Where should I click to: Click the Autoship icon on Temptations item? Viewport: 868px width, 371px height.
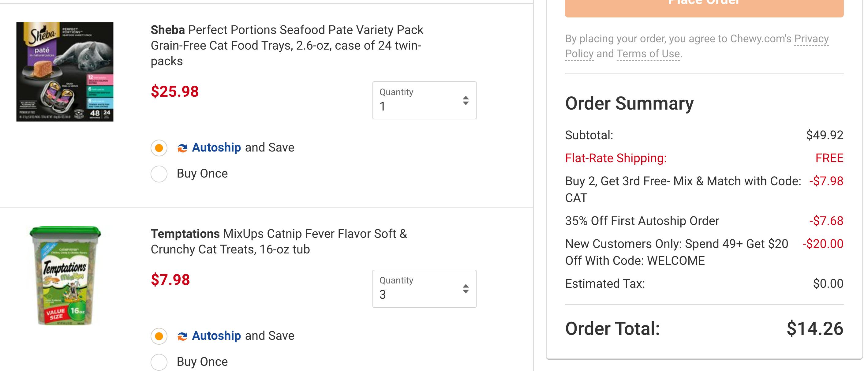coord(182,336)
